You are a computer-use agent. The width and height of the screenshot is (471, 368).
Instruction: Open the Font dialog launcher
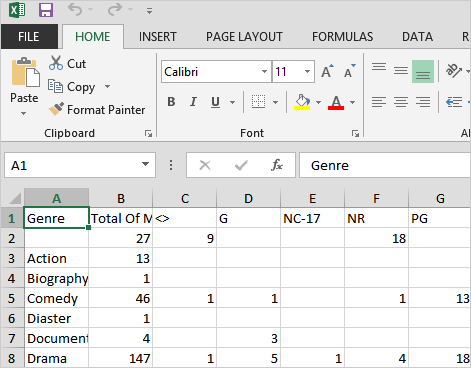tap(355, 134)
